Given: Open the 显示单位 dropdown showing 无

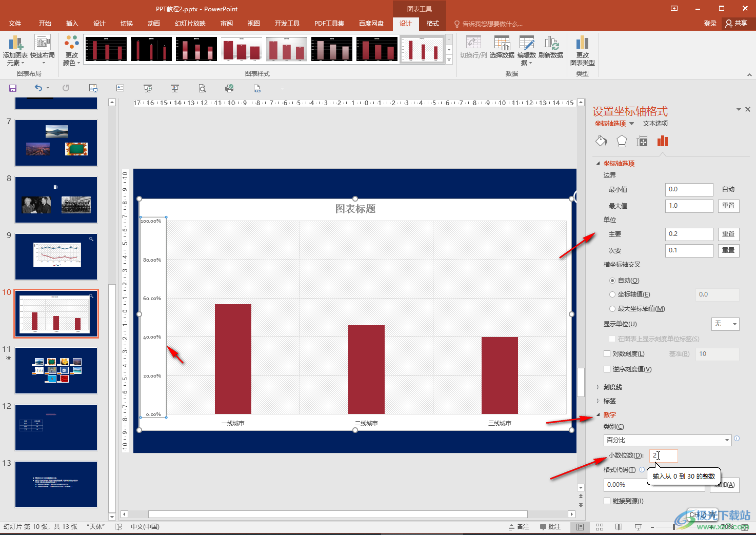Looking at the screenshot, I should [725, 324].
